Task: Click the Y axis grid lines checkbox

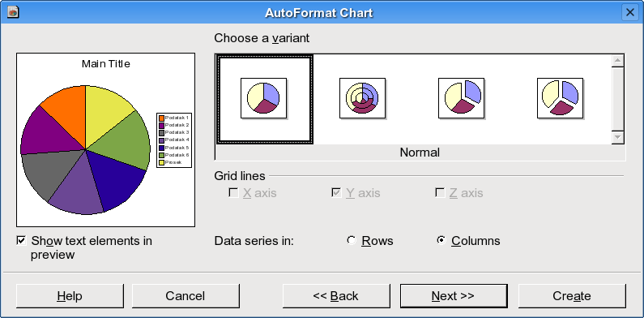Action: point(336,192)
